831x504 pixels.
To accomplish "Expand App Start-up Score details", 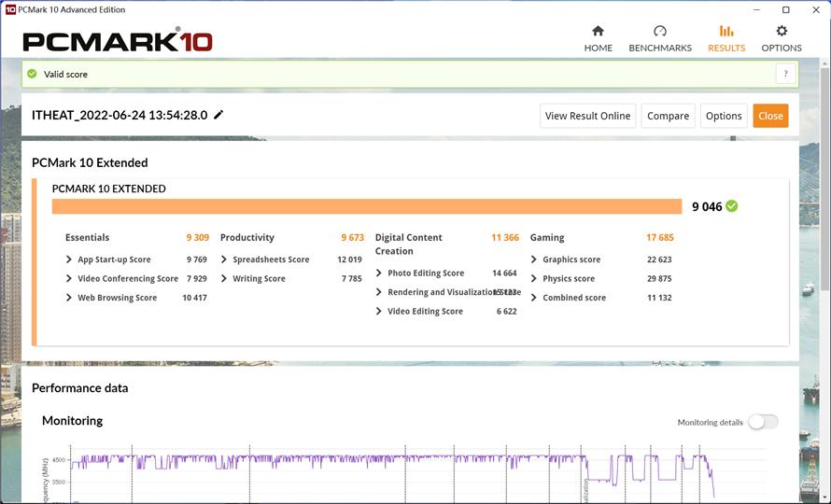I will tap(69, 259).
